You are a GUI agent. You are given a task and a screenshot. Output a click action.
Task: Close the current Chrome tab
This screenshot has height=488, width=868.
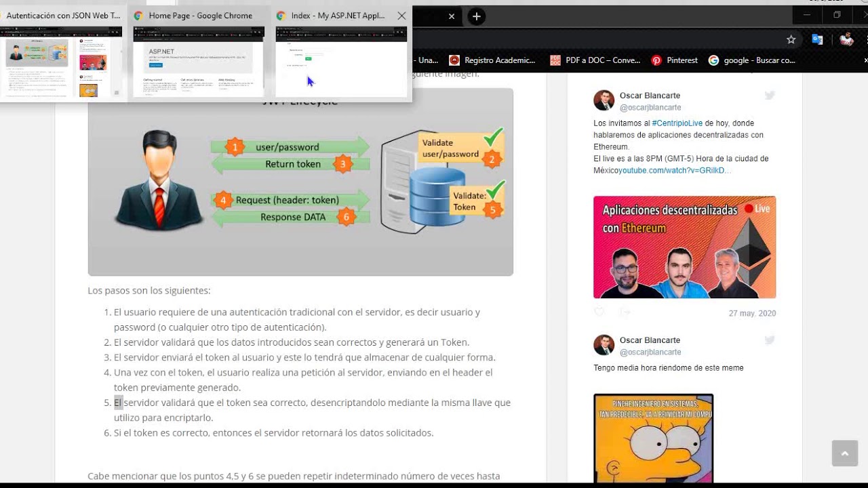(452, 16)
